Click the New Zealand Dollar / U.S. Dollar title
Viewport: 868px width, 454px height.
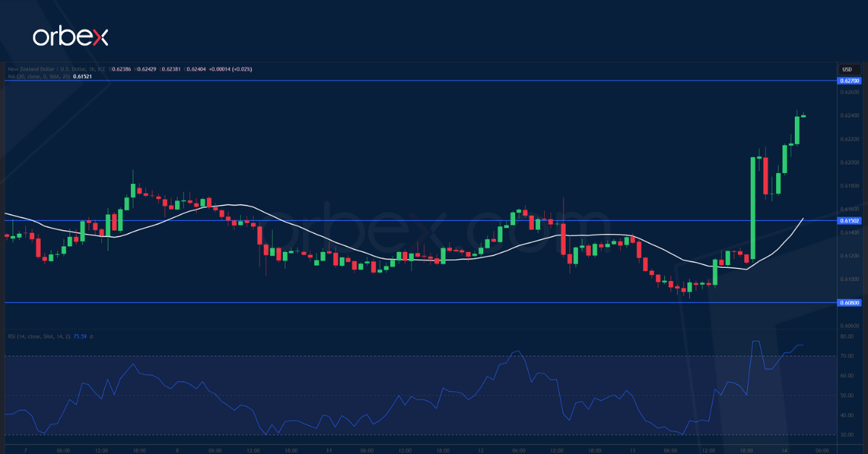point(46,69)
